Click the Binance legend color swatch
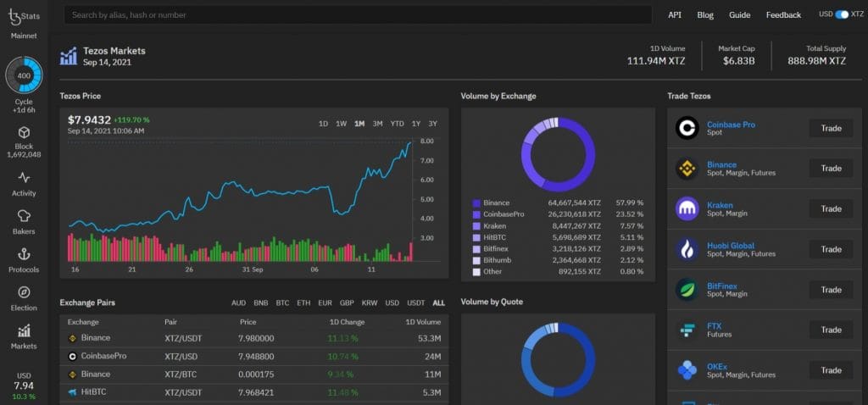Image resolution: width=868 pixels, height=405 pixels. point(476,203)
